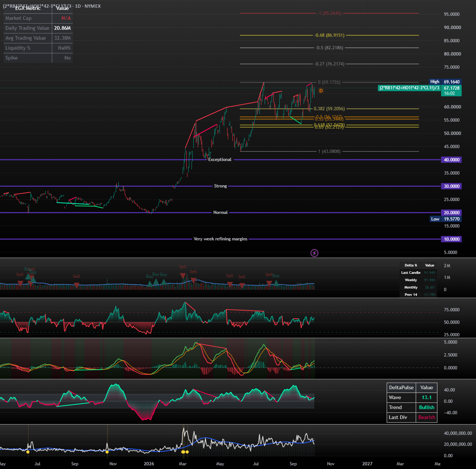Click the Liquidity % row label
Screen dimensions: 476x469
click(18, 48)
